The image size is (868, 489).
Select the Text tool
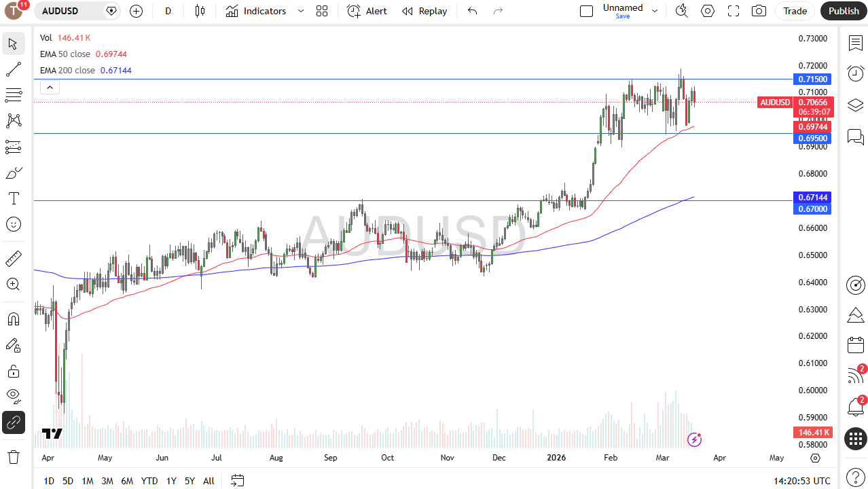point(14,198)
